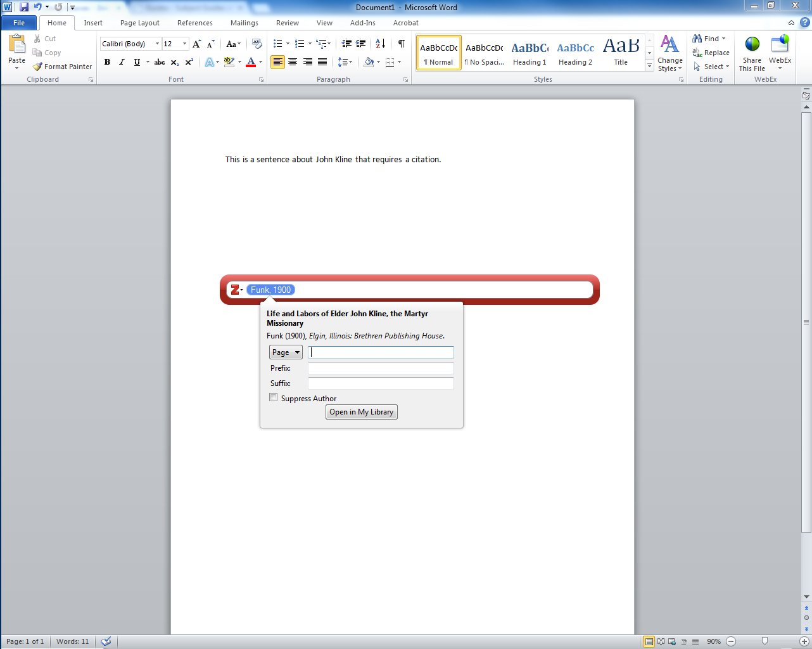812x649 pixels.
Task: Click Increase Indent icon
Action: point(361,44)
